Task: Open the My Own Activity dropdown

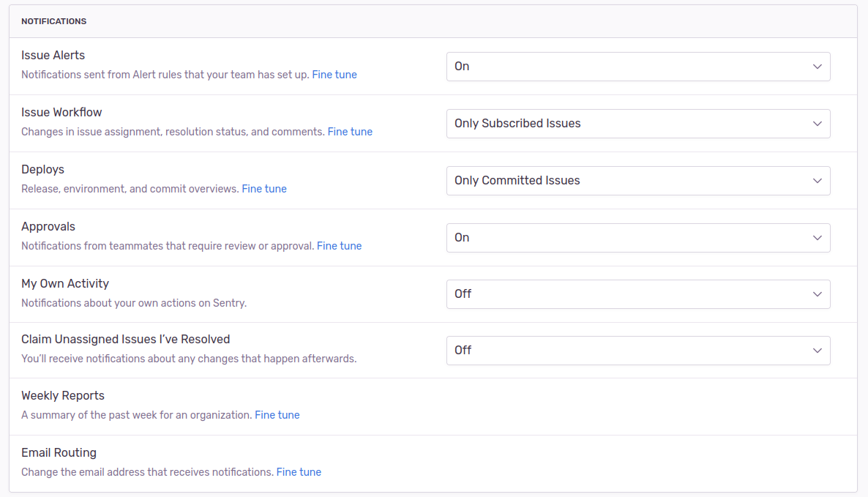Action: [x=638, y=294]
